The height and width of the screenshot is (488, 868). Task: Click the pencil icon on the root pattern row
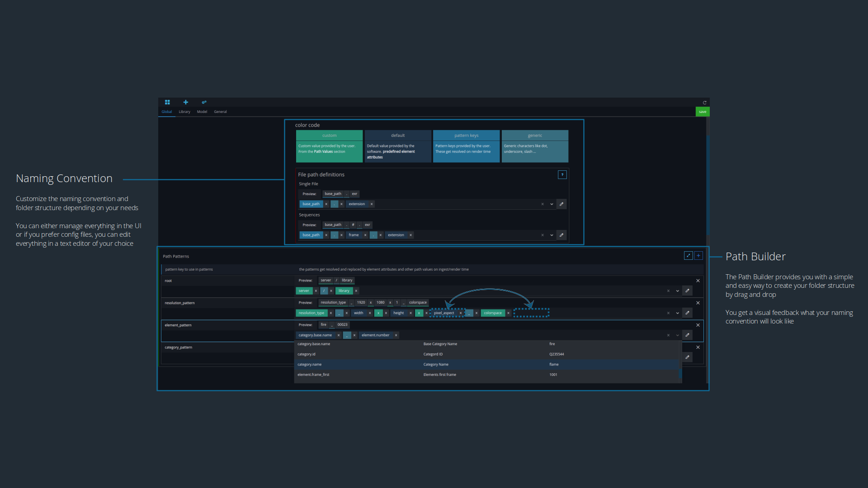[x=687, y=291]
